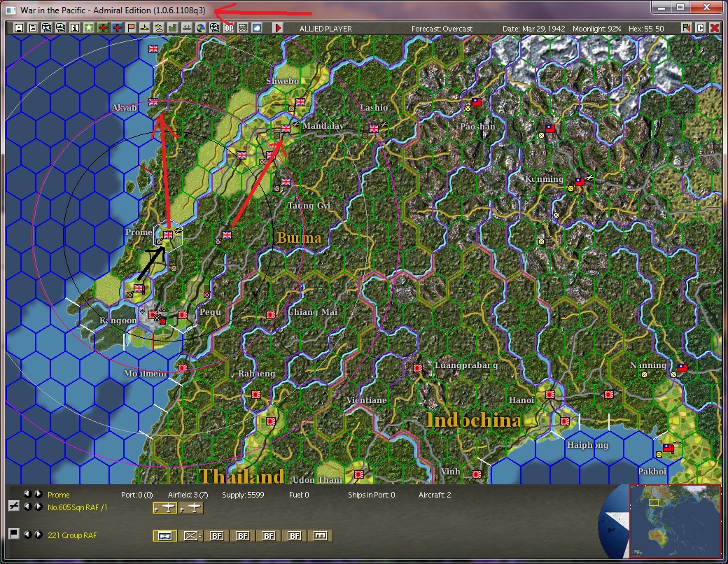Select the Japanese flag unit at Chiang Mai
The height and width of the screenshot is (564, 728).
(271, 315)
